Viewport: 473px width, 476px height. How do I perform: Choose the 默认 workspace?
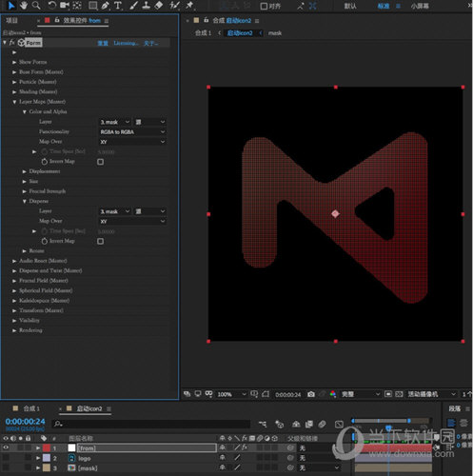pos(350,6)
